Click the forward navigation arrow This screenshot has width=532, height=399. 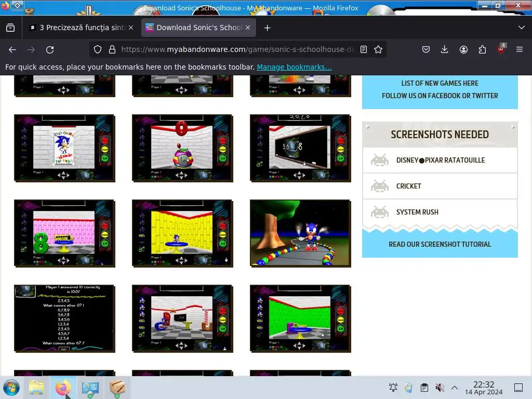coord(31,49)
